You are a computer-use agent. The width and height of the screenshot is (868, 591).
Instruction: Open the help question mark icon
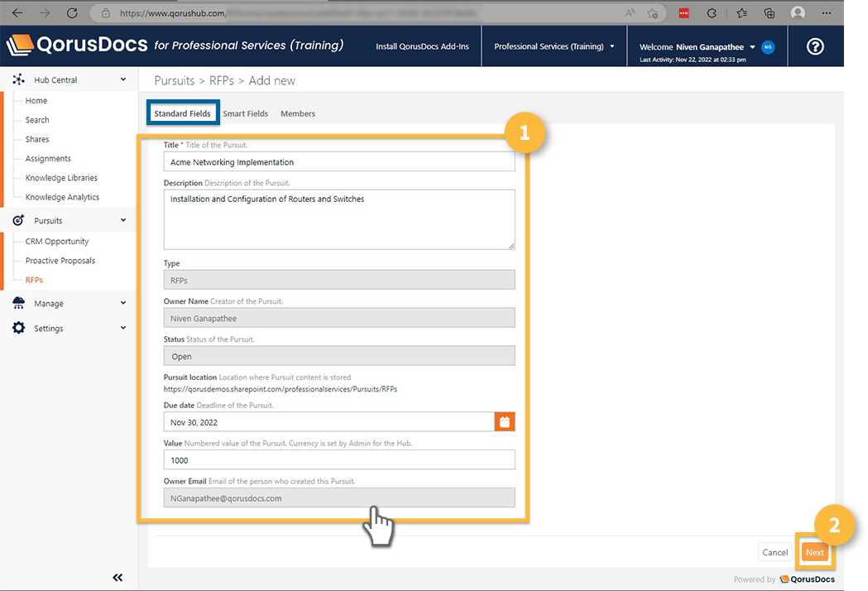pos(815,46)
